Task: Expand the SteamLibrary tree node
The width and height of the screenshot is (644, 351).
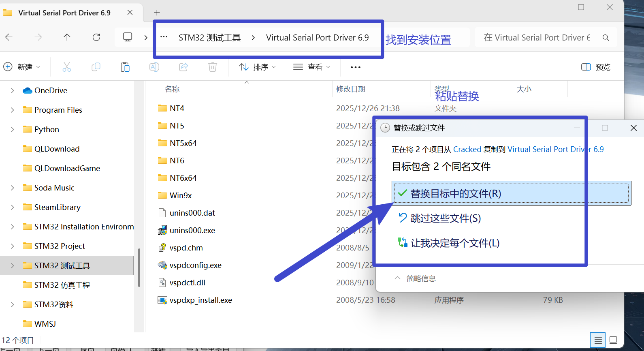Action: tap(12, 207)
